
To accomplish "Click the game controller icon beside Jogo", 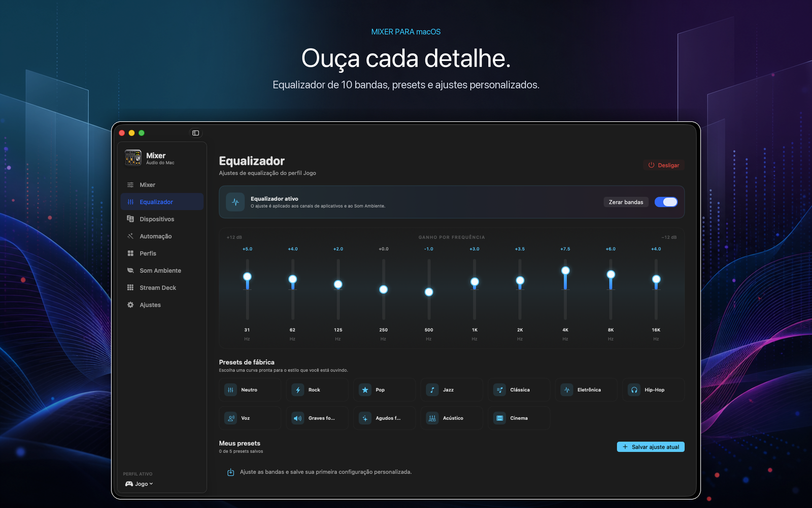I will pos(129,484).
